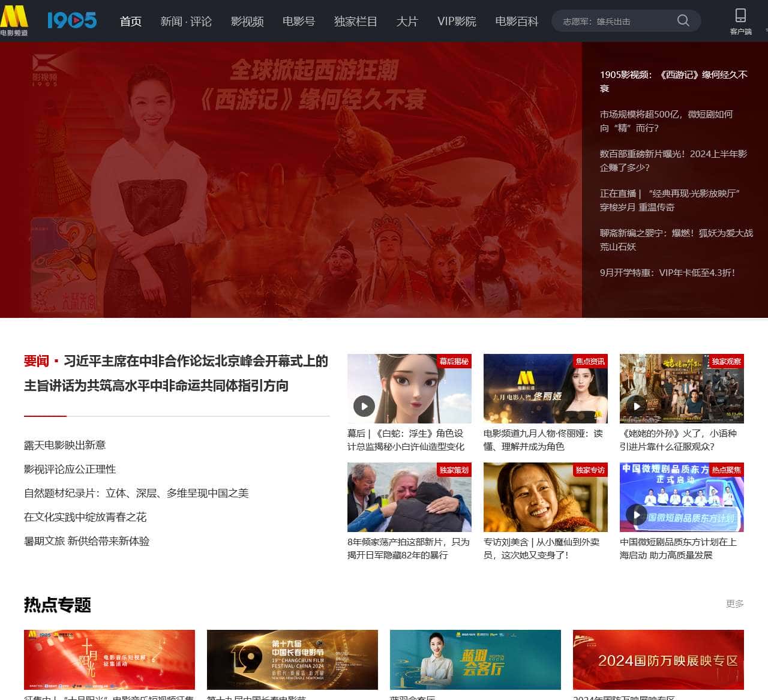Open 8年倾家荡产 documentary thumbnail

[x=409, y=497]
